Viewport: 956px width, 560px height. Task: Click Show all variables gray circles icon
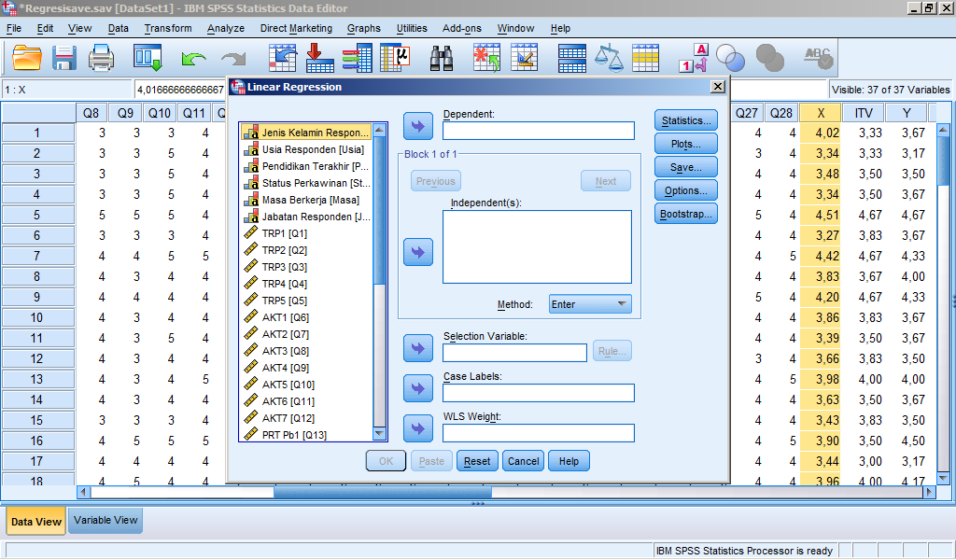coord(769,59)
